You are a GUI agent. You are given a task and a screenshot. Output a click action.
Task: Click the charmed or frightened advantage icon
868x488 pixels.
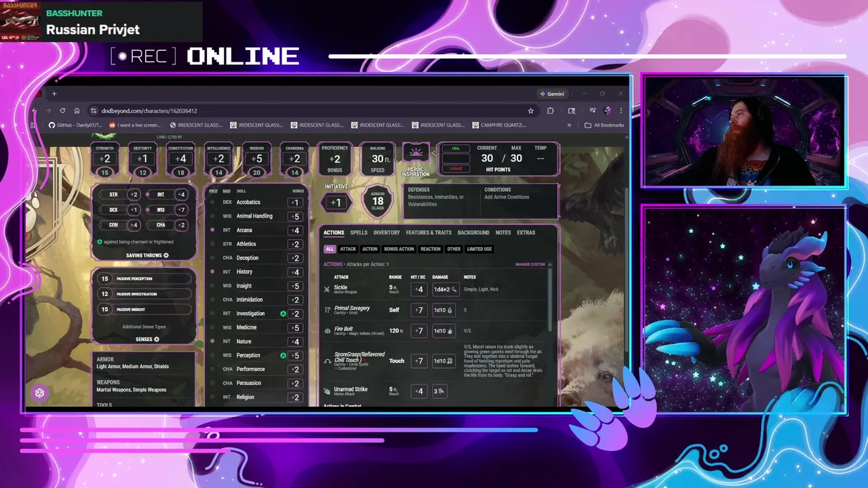(x=100, y=242)
